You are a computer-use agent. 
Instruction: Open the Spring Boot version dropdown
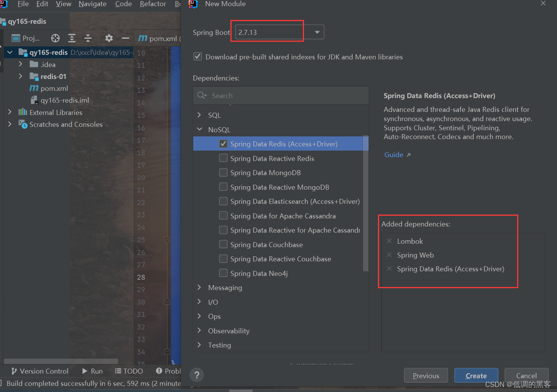point(317,32)
